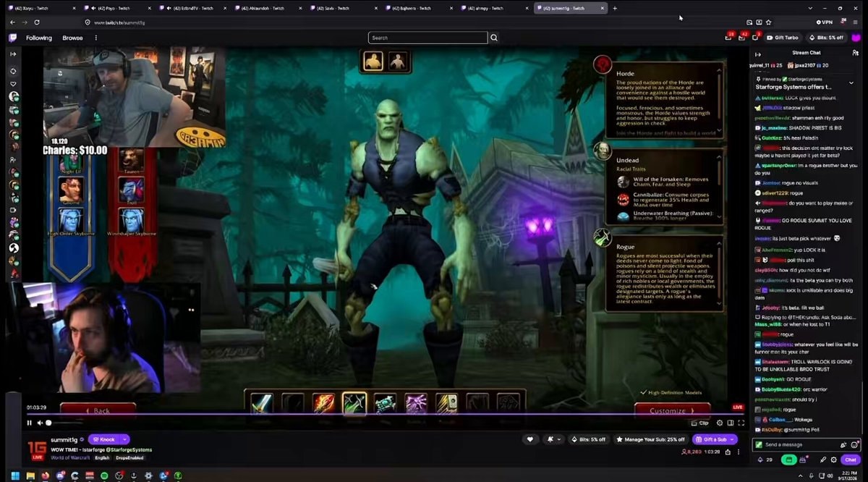868x482 pixels.
Task: Open the emote picker in chat
Action: (x=855, y=444)
